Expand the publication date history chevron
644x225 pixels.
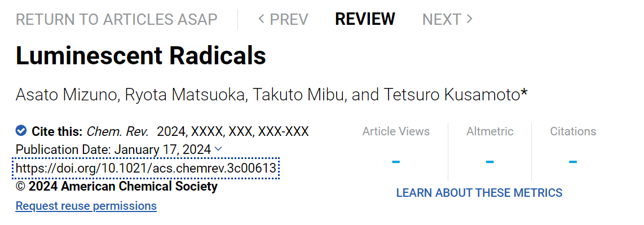(218, 149)
